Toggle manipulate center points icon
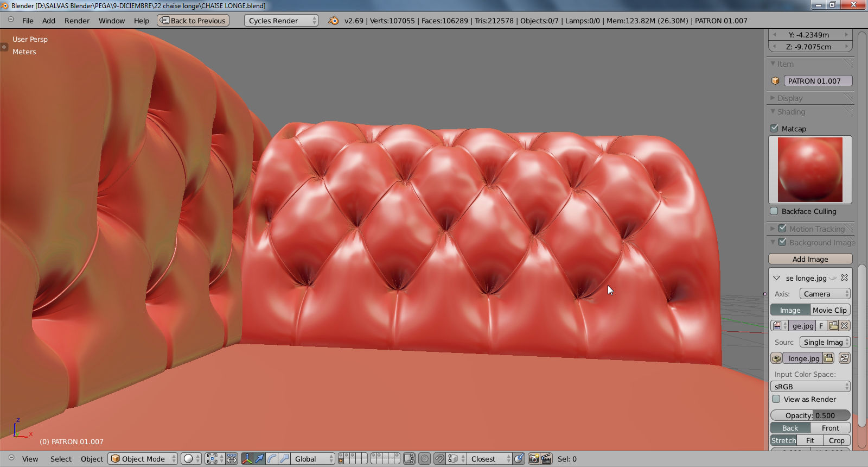The height and width of the screenshot is (467, 868). [x=232, y=459]
